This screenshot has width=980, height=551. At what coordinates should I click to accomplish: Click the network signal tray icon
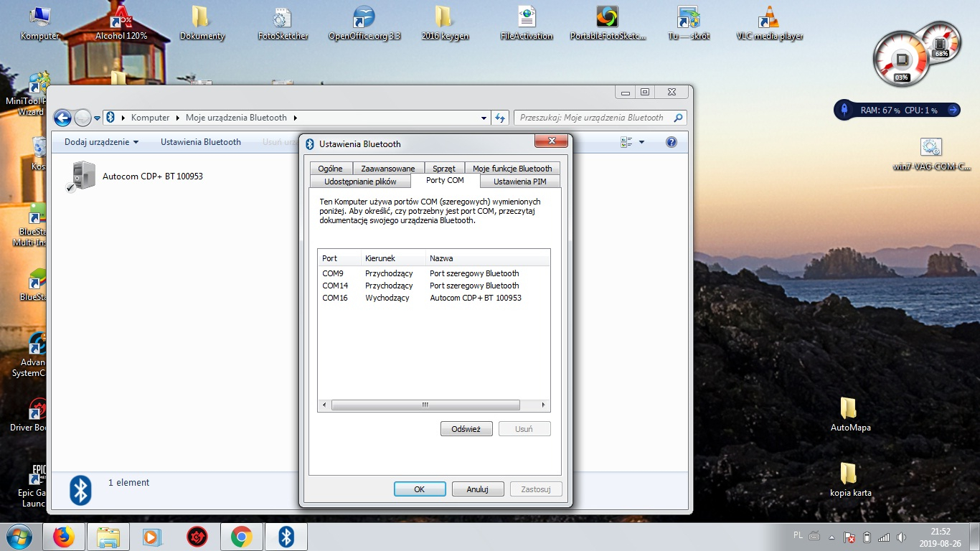(x=884, y=537)
